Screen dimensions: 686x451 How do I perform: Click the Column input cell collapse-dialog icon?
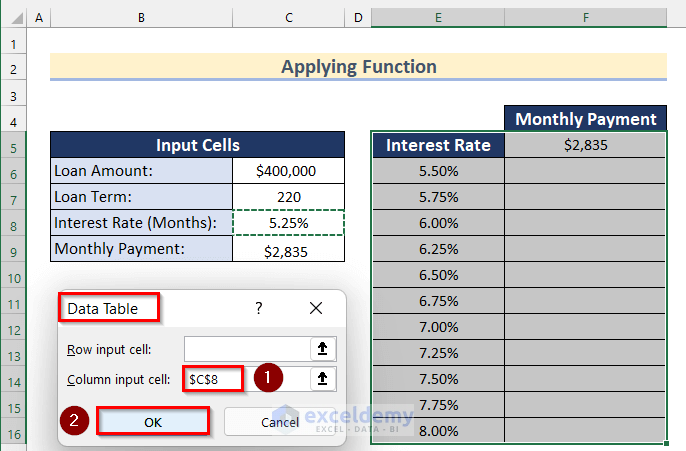(x=323, y=378)
